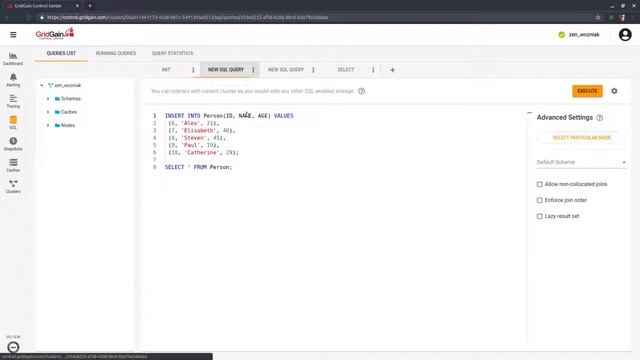Toggle Lazy result set checkbox
This screenshot has height=360, width=640.
540,216
